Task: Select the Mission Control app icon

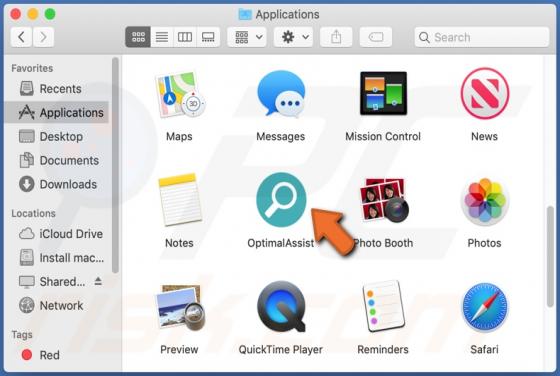Action: (383, 93)
